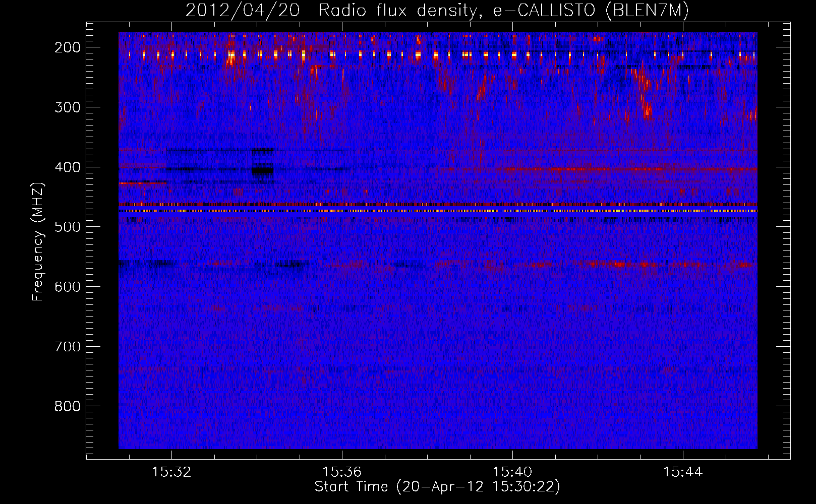816x504 pixels.
Task: Select the 300 frequency tick label
Action: coord(68,107)
